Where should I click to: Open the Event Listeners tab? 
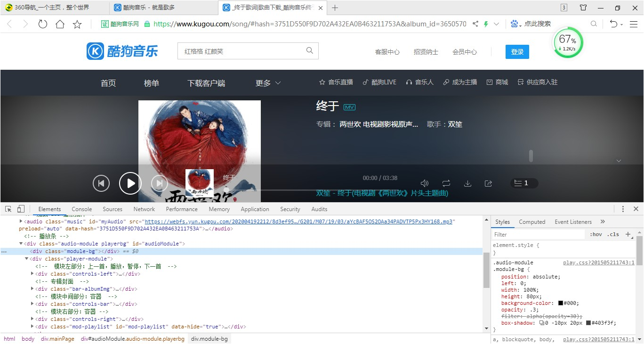coord(573,222)
